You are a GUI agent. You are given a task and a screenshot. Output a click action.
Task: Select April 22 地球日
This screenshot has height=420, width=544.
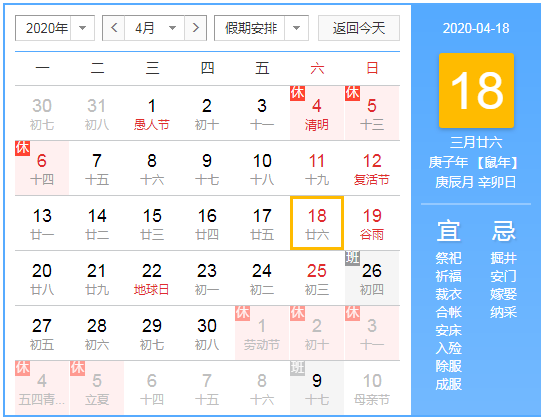(152, 278)
